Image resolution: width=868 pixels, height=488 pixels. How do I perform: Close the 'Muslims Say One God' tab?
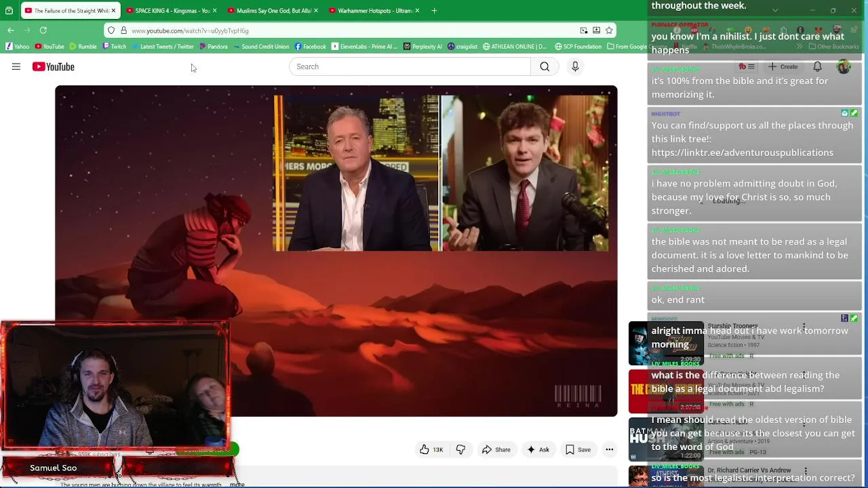[x=315, y=11]
